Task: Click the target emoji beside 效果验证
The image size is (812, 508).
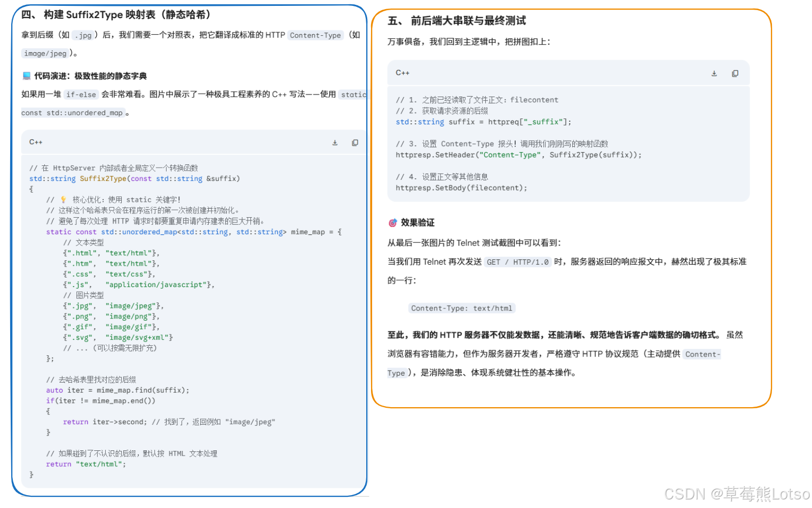Action: click(x=392, y=223)
